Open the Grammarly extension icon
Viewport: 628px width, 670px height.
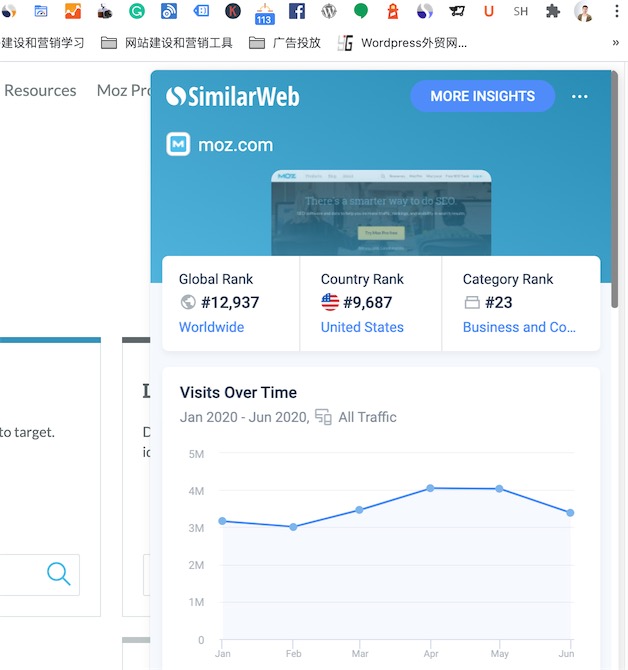tap(137, 11)
